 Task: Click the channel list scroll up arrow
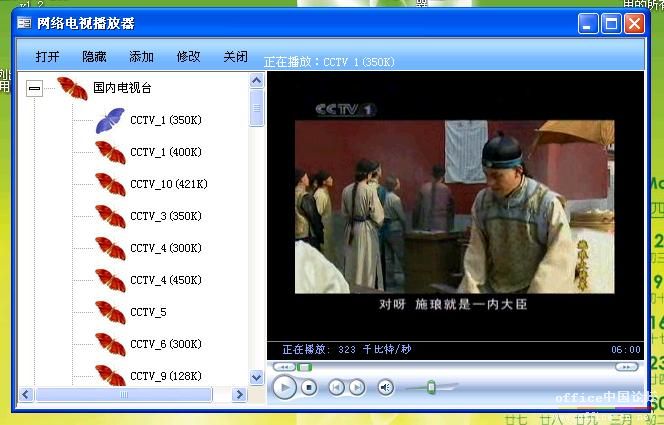pos(257,80)
